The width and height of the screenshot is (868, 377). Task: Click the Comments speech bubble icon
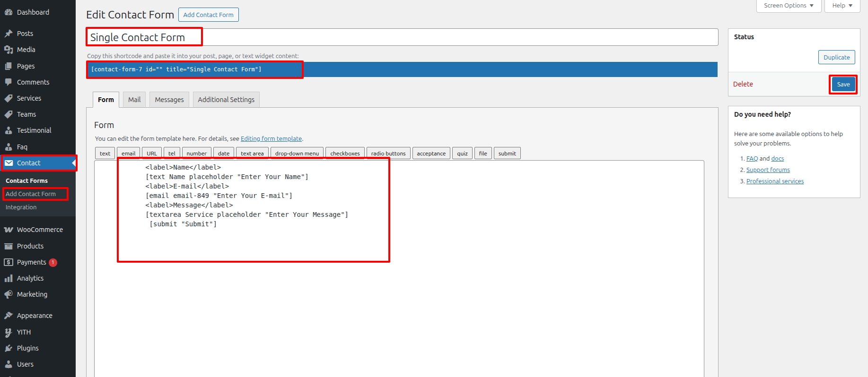[x=9, y=82]
